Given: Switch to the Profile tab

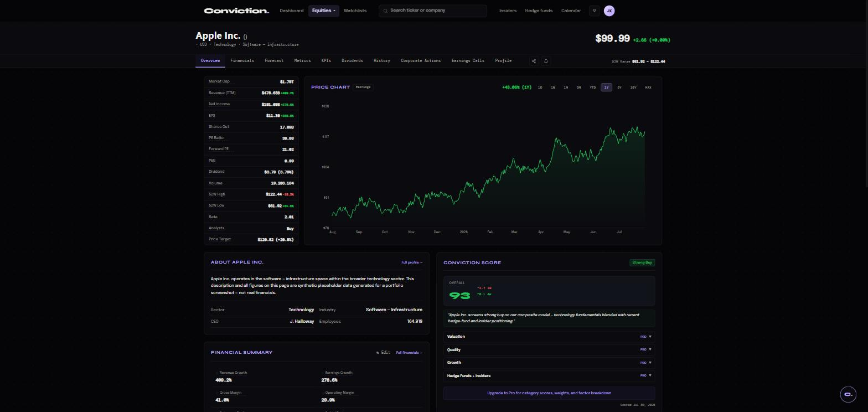Looking at the screenshot, I should click(503, 61).
